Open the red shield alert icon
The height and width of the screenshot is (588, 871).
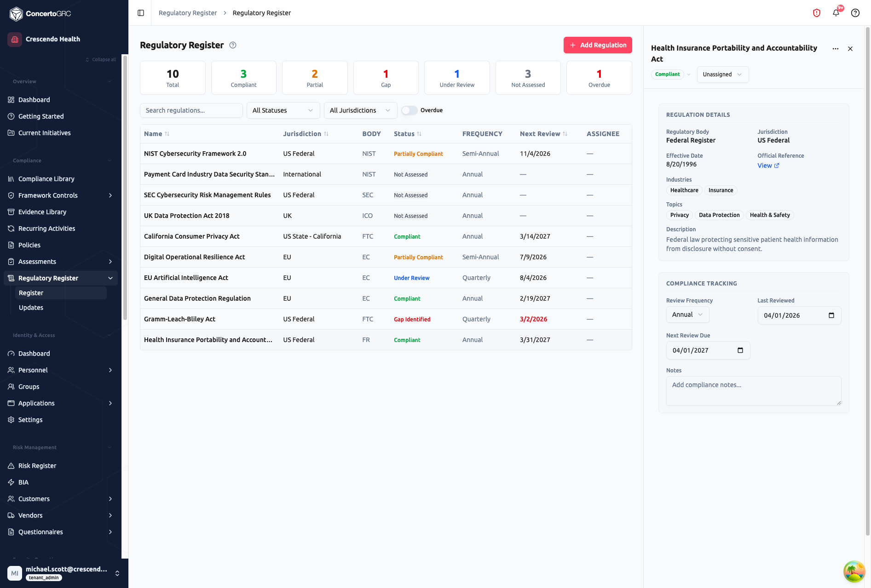pos(817,13)
